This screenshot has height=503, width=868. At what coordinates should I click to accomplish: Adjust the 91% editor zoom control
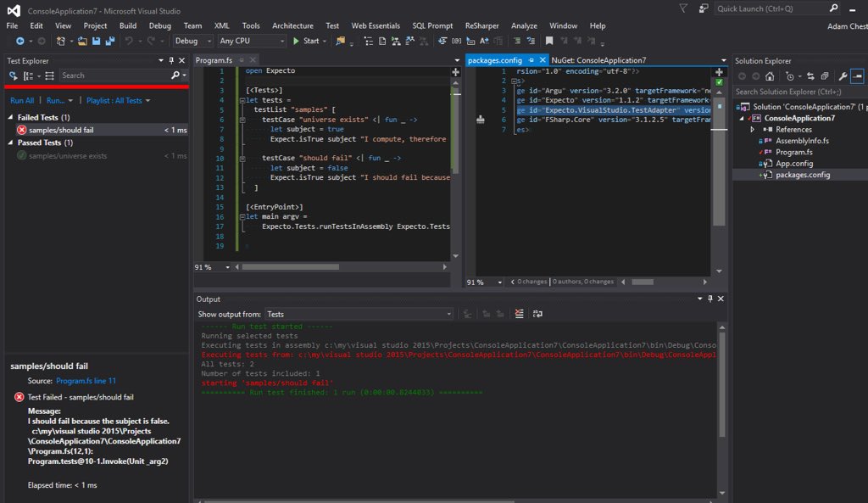point(212,267)
